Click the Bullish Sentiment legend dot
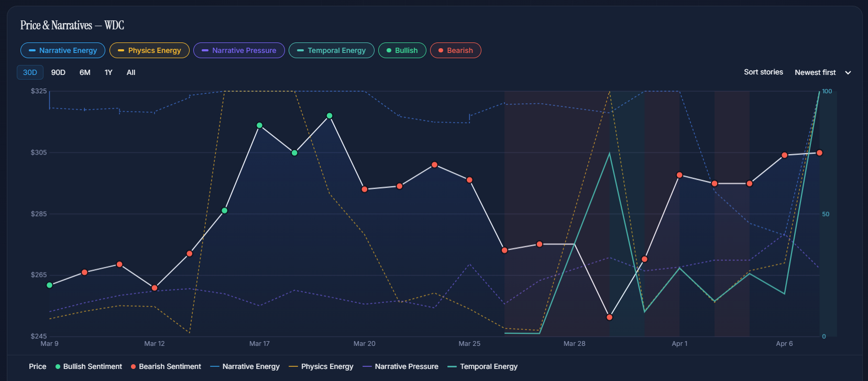Viewport: 868px width, 381px height. (58, 367)
